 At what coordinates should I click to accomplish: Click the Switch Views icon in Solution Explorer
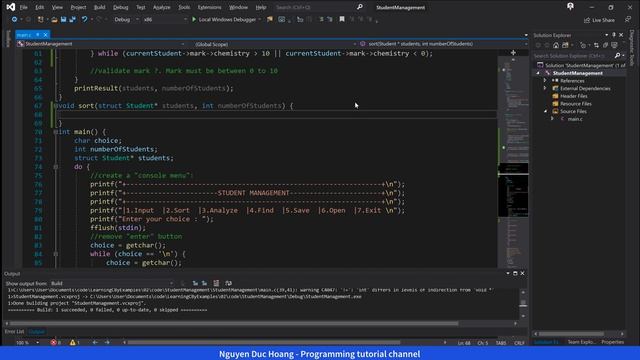(x=565, y=45)
